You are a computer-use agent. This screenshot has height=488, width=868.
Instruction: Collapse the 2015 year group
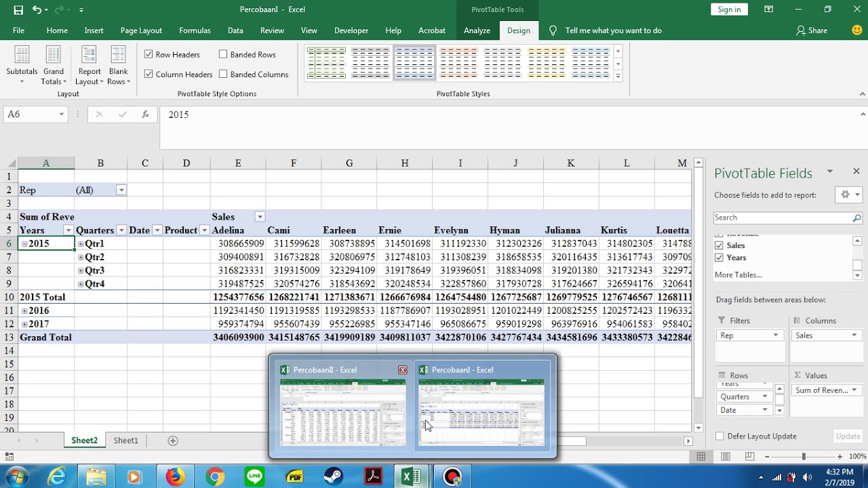(24, 244)
